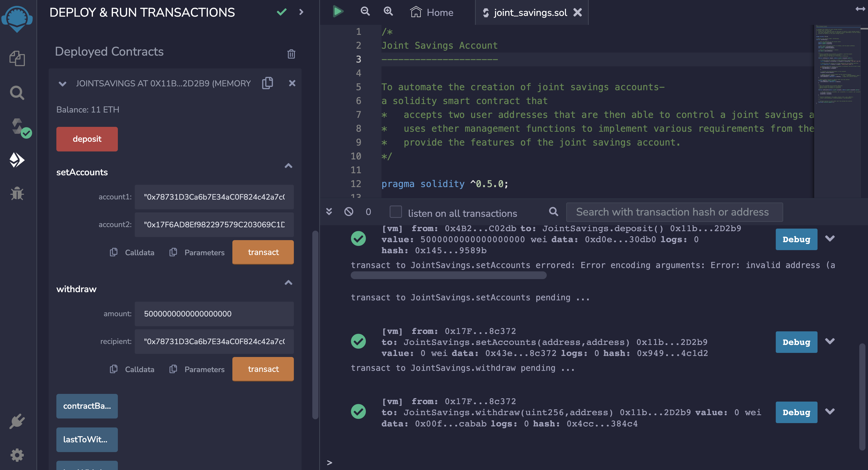Open the Plugin manager plug icon
Screen dimensions: 868x470
(17, 421)
